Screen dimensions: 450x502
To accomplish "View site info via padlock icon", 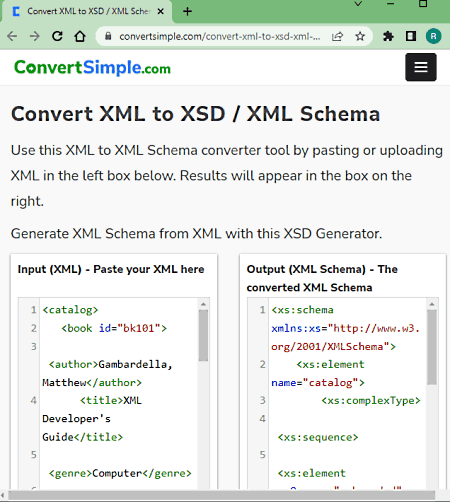I will tap(108, 36).
